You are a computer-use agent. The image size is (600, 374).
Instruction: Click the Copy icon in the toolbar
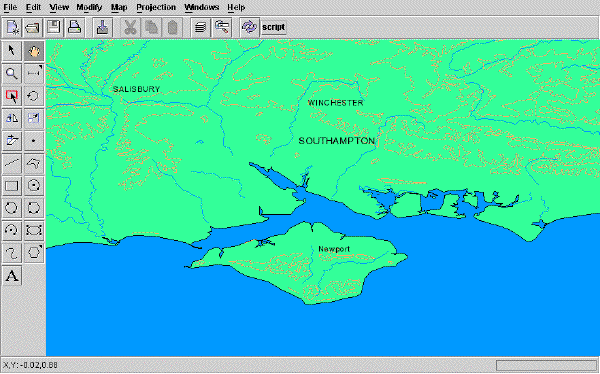pos(151,28)
